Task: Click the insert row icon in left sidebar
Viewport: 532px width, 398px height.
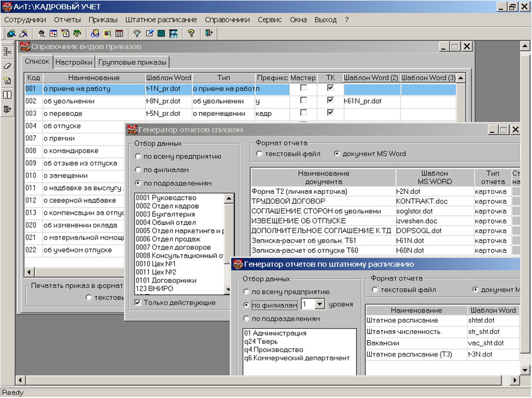Action: coord(7,51)
